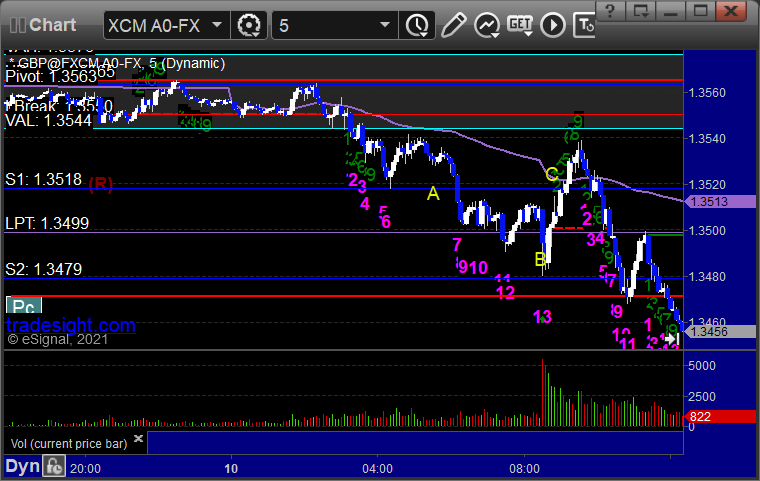Select the Pivot: 1.3563 label

[x=51, y=77]
